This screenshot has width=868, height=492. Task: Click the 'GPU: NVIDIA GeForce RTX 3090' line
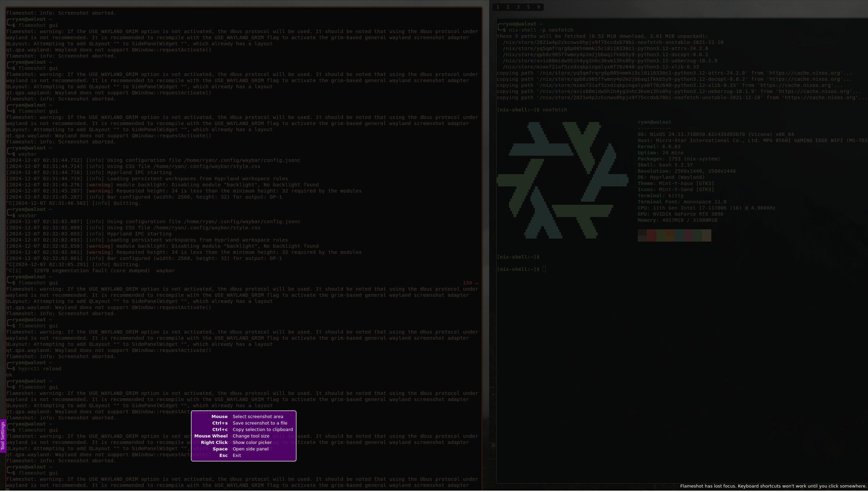[x=680, y=215]
